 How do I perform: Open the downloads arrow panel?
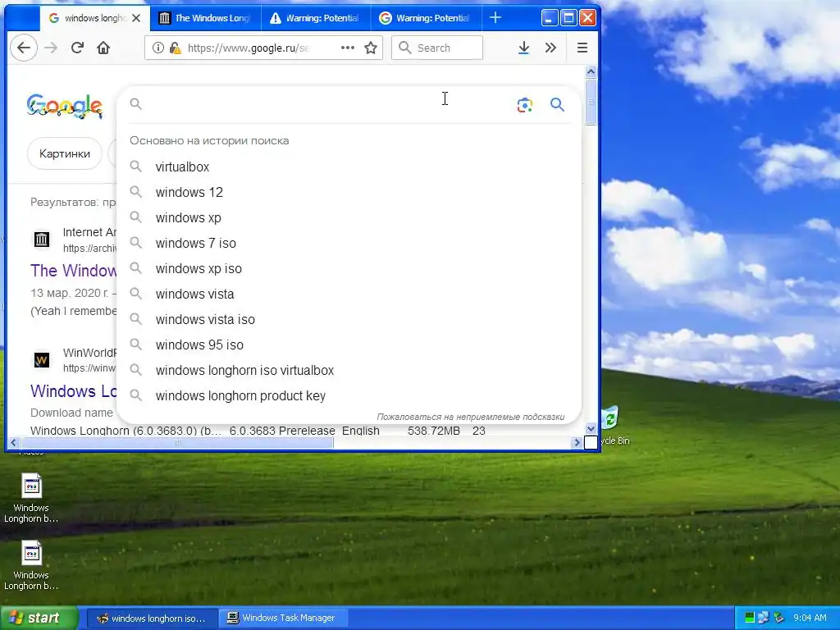click(x=524, y=48)
